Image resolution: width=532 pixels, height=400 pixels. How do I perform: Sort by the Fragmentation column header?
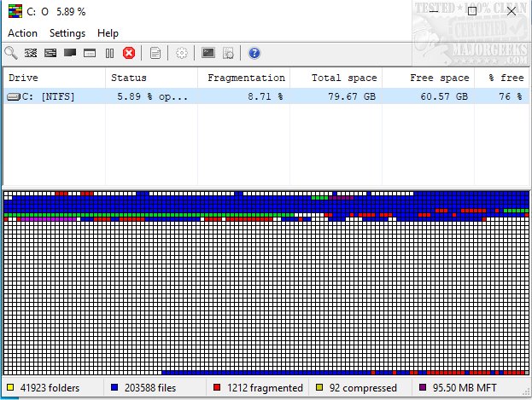pos(243,78)
